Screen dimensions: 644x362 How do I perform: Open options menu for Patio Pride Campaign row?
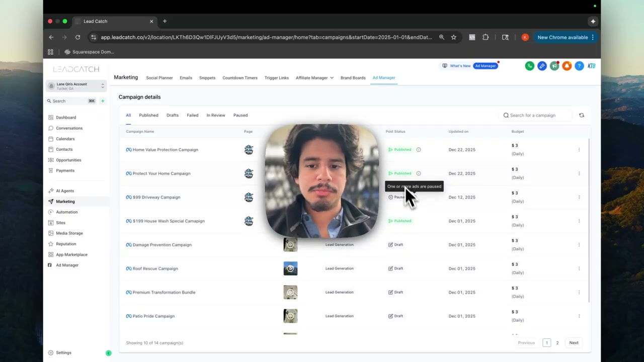point(579,316)
